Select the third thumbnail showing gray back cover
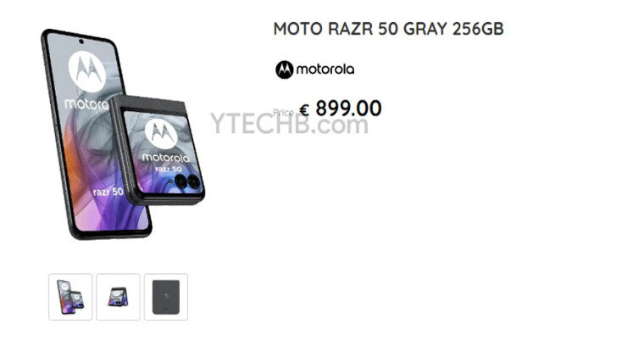Image resolution: width=644 pixels, height=363 pixels. click(x=166, y=297)
